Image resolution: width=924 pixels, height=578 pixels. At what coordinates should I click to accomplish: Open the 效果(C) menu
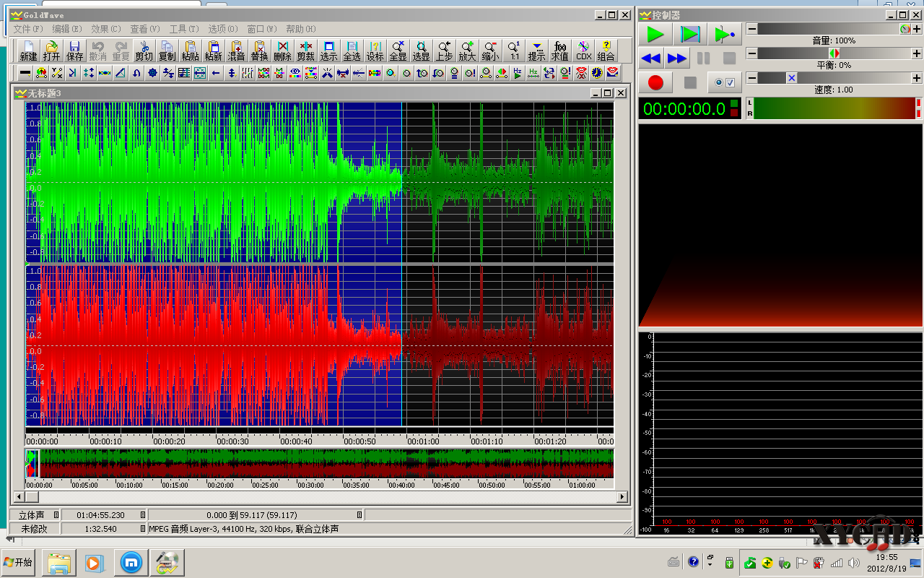[106, 29]
